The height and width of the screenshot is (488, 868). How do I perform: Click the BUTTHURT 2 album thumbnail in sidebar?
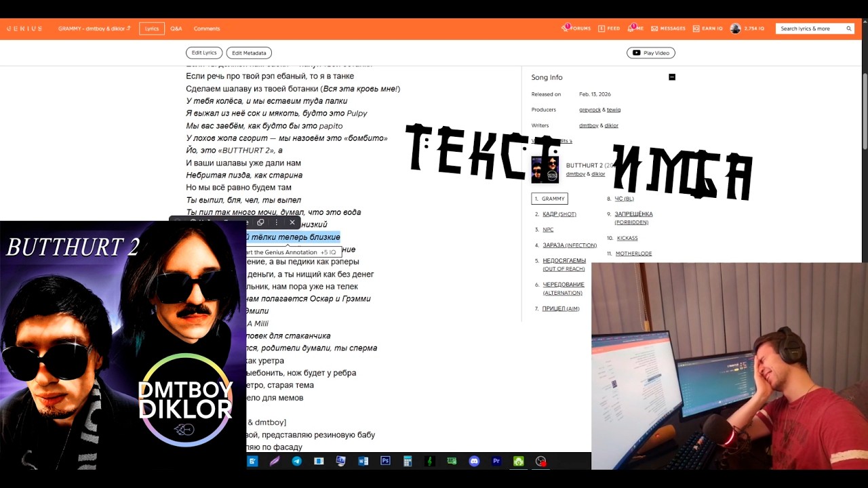point(545,169)
